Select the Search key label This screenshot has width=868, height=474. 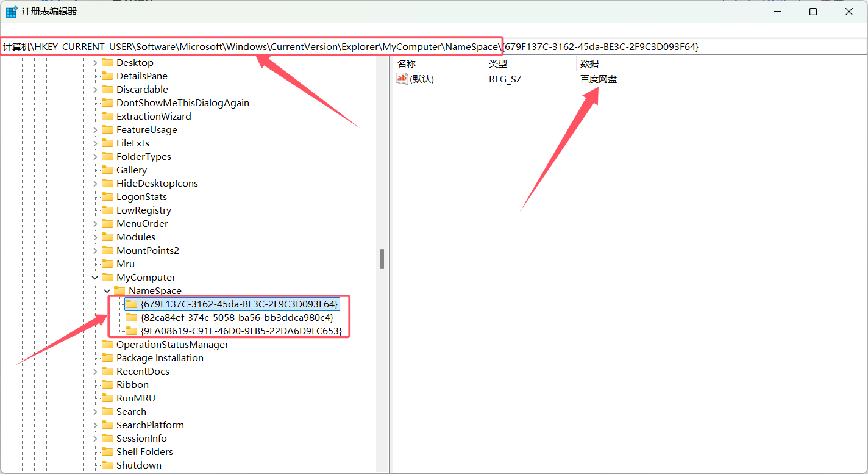131,412
